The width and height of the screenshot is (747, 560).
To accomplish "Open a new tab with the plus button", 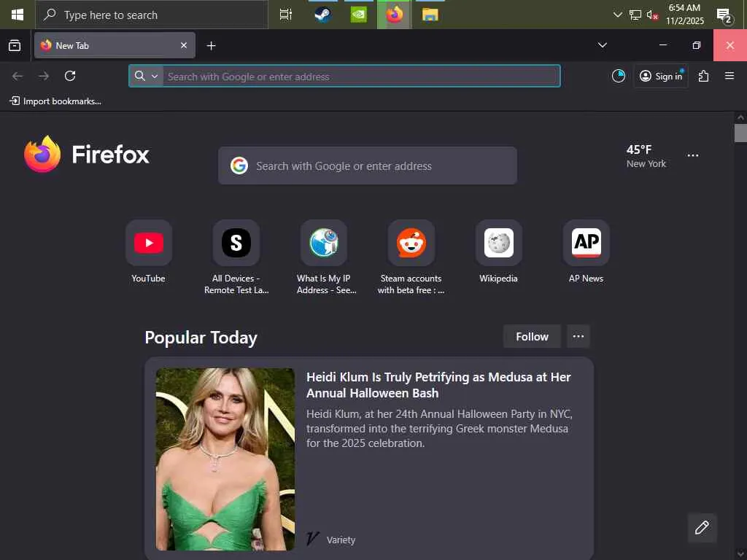I will [211, 45].
